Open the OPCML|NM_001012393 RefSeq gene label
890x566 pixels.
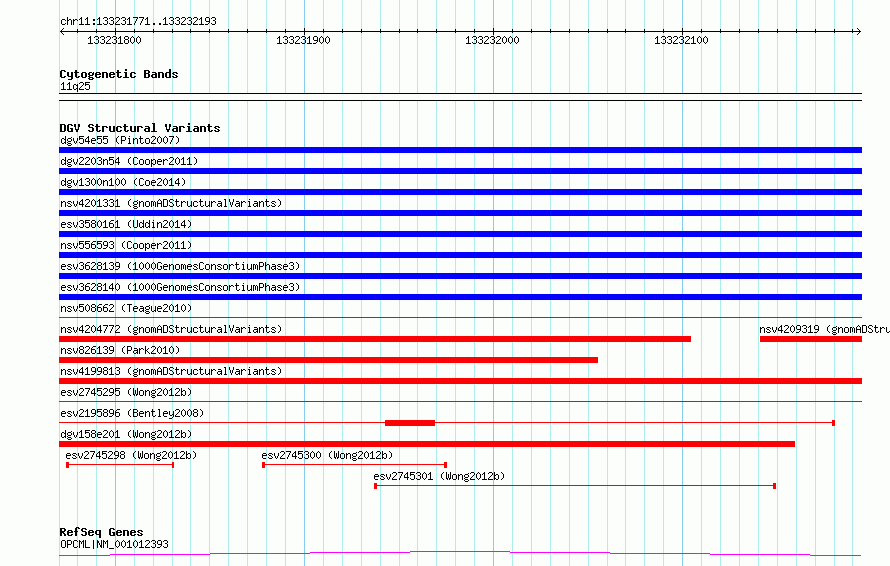114,544
